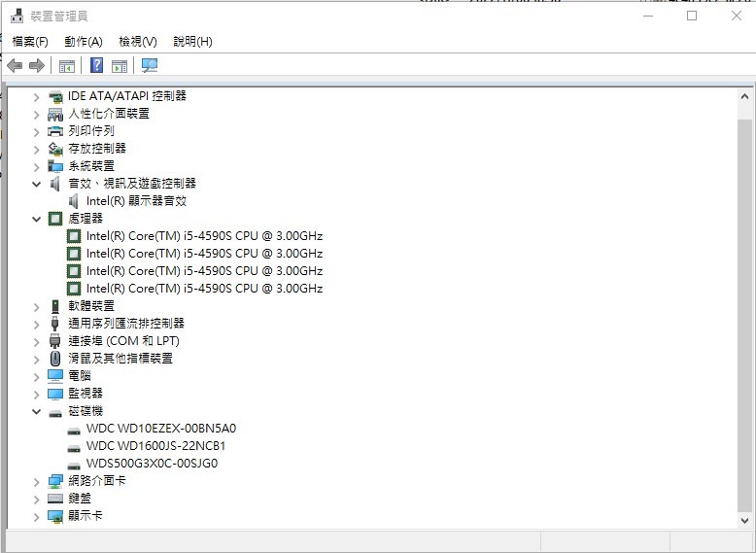
Task: Expand the 顯示卡 node
Action: tap(37, 517)
